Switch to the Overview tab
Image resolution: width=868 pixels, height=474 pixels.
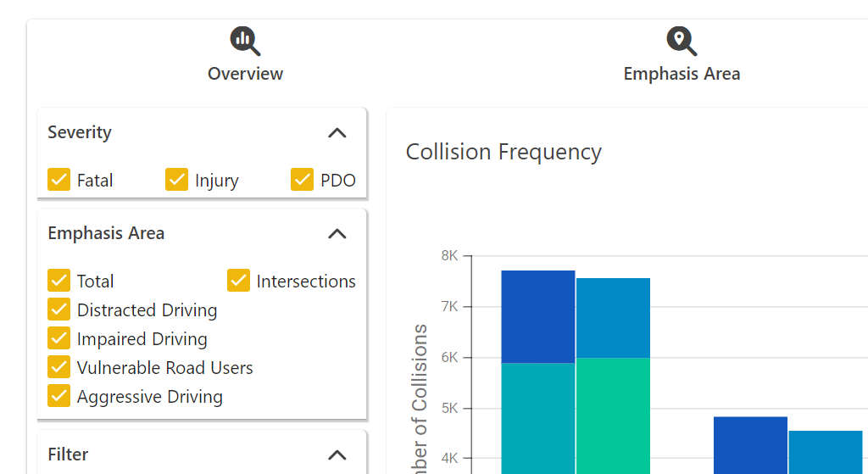245,74
